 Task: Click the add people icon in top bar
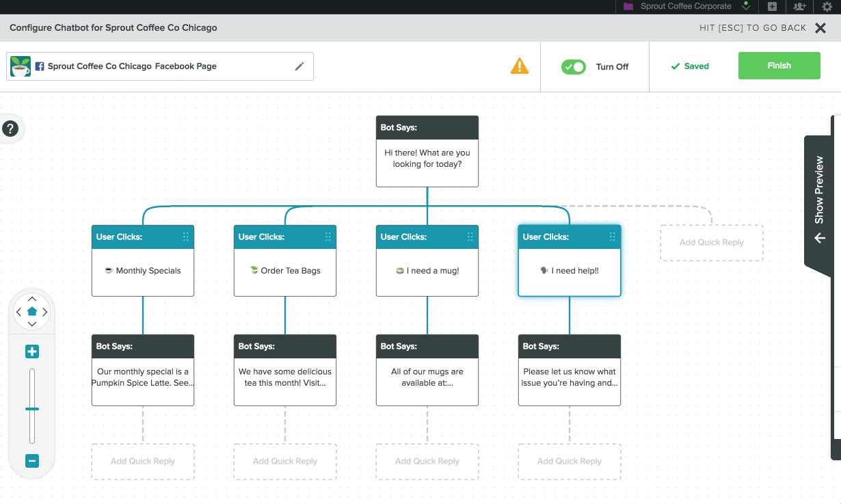coord(799,6)
